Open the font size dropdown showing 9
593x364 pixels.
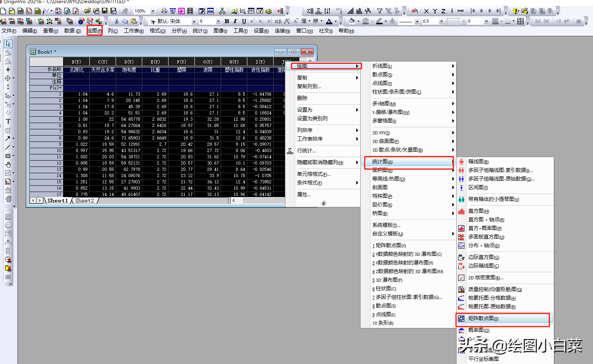218,21
